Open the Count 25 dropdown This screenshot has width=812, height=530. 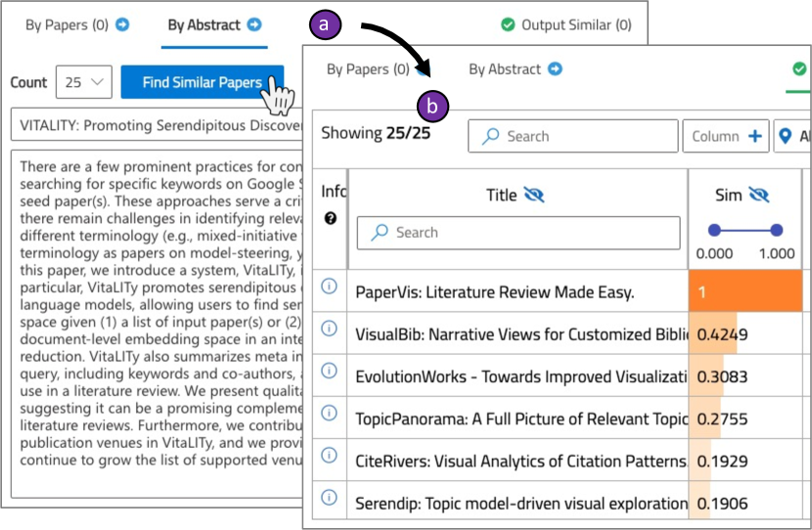click(84, 82)
